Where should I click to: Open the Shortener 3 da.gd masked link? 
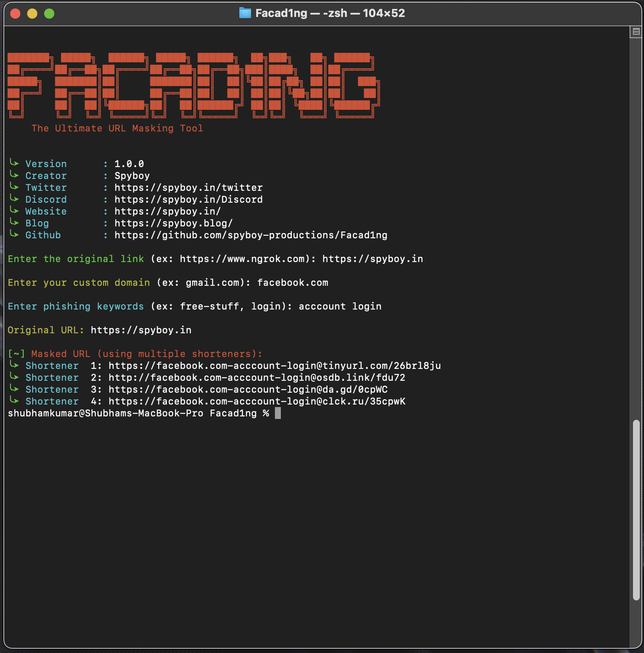[x=248, y=389]
